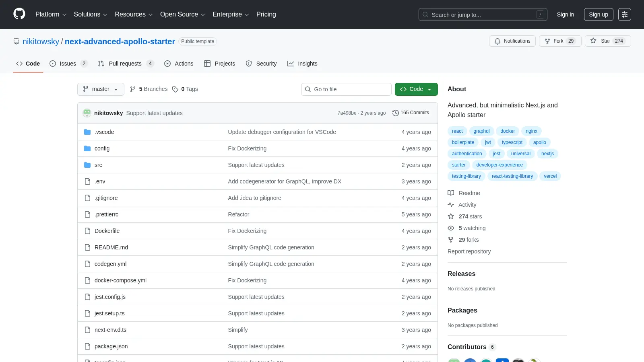Image resolution: width=644 pixels, height=362 pixels.
Task: Click the Readme book icon in About
Action: [451, 193]
